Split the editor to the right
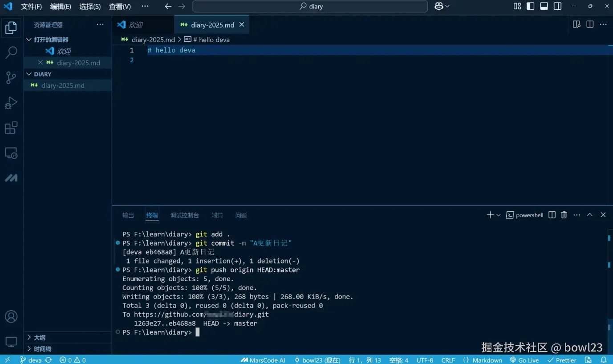 590,24
